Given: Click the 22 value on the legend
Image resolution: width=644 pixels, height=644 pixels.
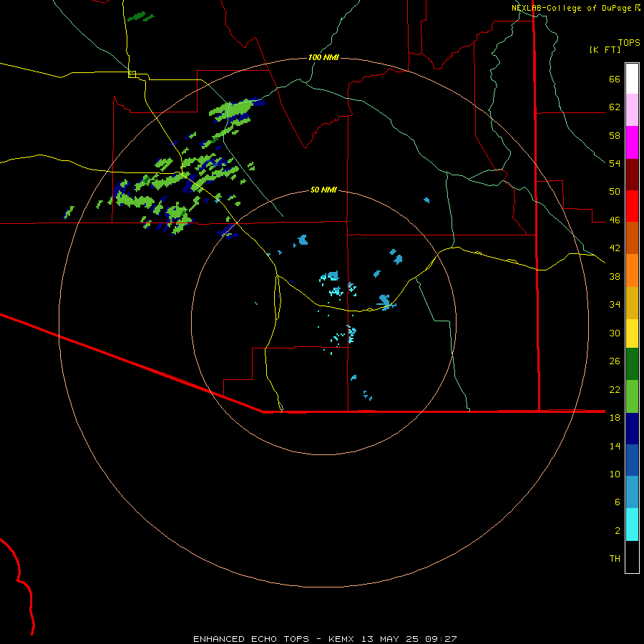Looking at the screenshot, I should click(x=615, y=389).
